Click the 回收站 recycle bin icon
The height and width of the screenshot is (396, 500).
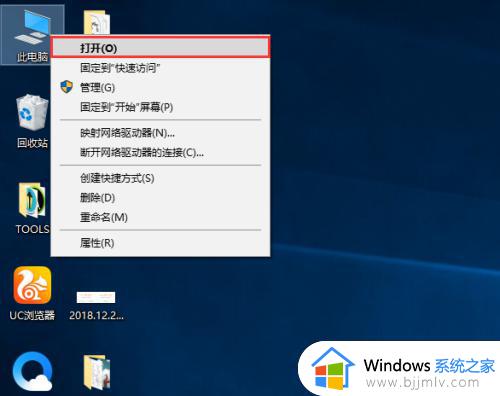click(x=32, y=113)
